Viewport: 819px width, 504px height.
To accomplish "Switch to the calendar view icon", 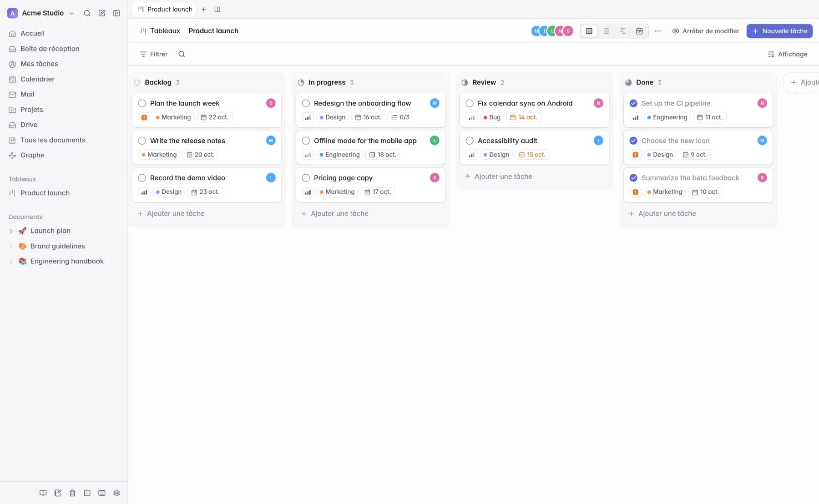I will point(639,31).
